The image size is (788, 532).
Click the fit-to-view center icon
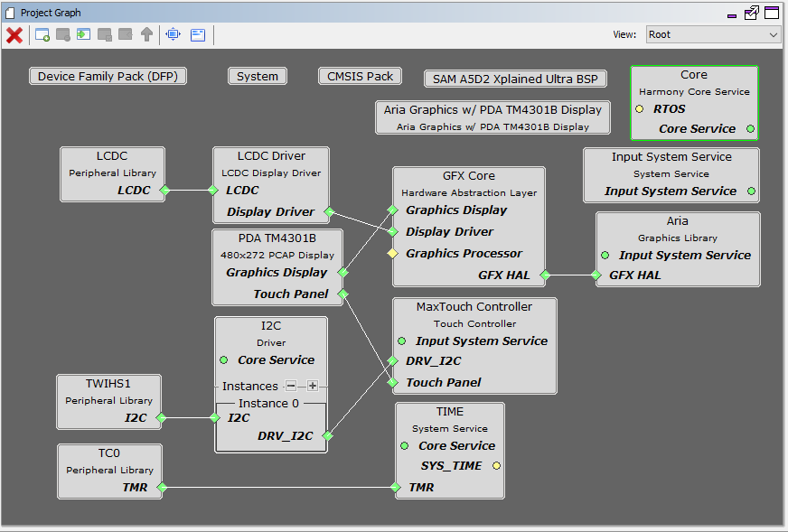(174, 34)
